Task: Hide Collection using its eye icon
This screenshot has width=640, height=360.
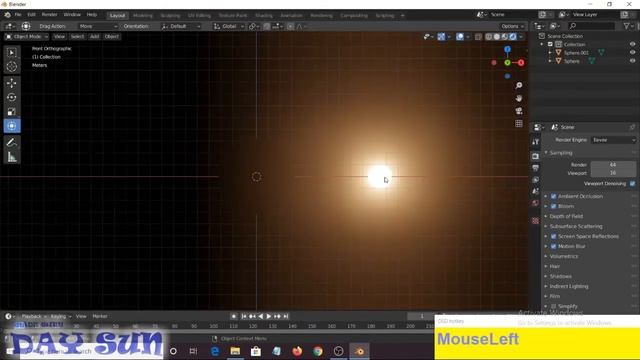Action: point(632,44)
